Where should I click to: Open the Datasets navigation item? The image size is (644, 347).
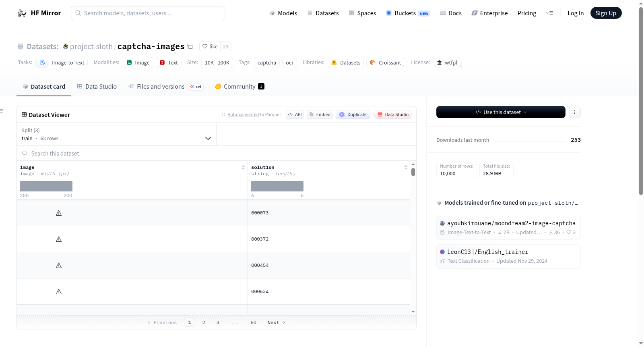click(x=323, y=13)
